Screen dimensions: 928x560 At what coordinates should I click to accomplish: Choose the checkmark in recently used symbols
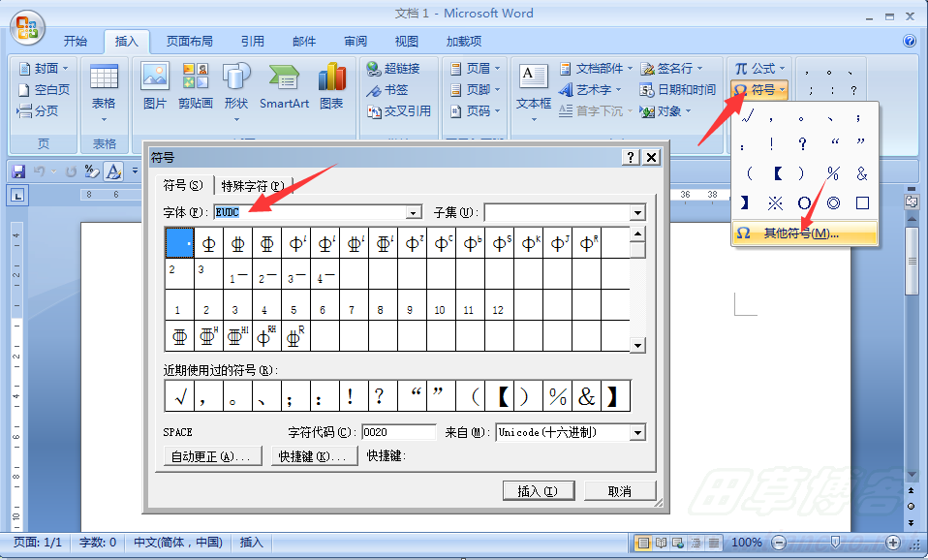click(x=179, y=396)
